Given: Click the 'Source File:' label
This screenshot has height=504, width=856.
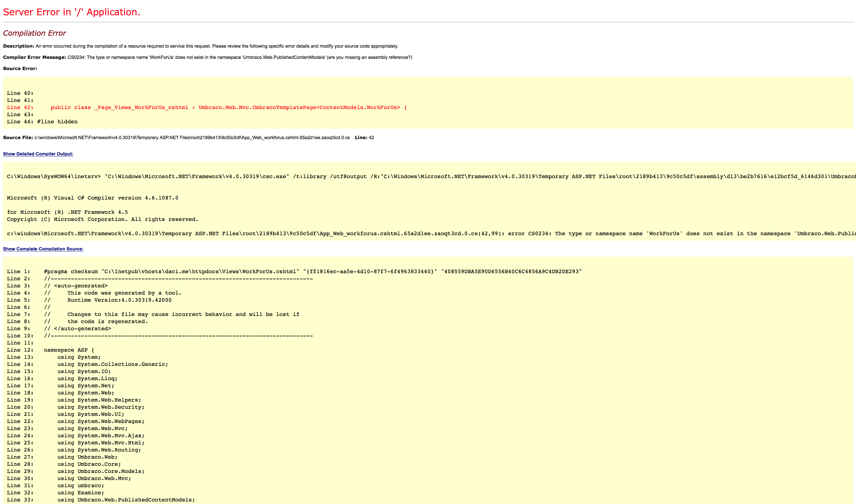Looking at the screenshot, I should point(18,138).
